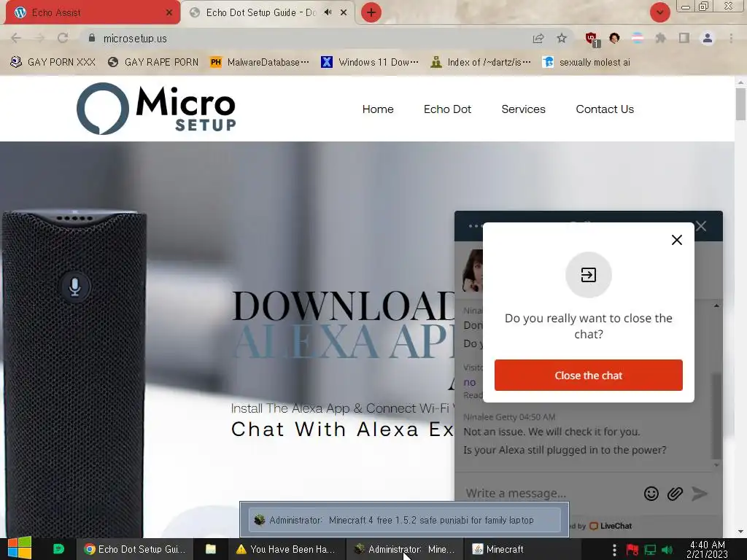
Task: Open the Services nav item
Action: 523,109
